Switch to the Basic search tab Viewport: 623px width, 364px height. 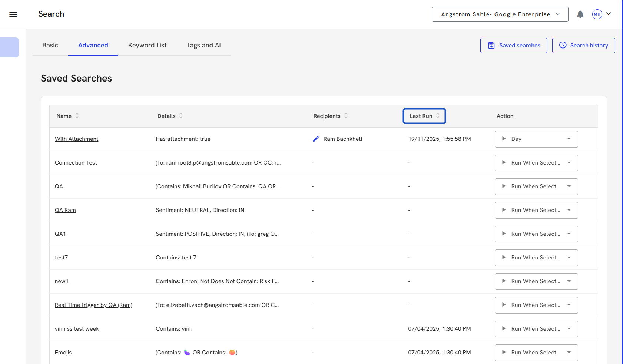pos(50,45)
